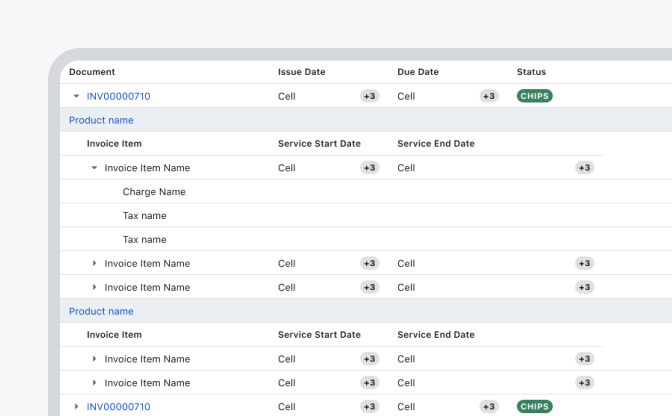The height and width of the screenshot is (416, 672).
Task: Collapse the top INV00000710 document row
Action: point(77,96)
